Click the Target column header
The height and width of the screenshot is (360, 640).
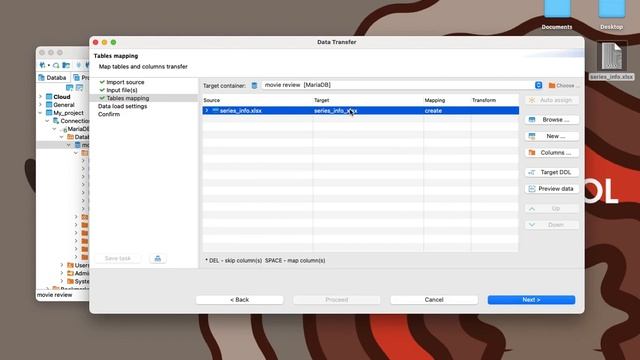point(321,100)
